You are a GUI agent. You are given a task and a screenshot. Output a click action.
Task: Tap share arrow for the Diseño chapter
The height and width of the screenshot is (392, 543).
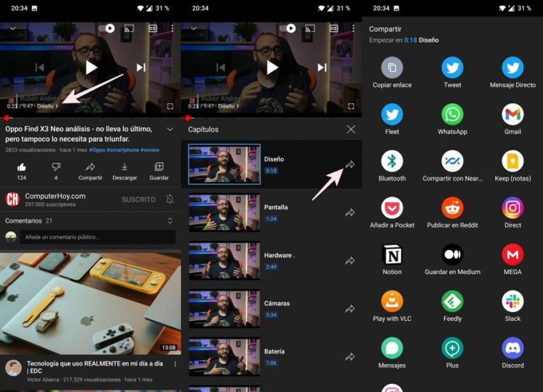[x=350, y=165]
